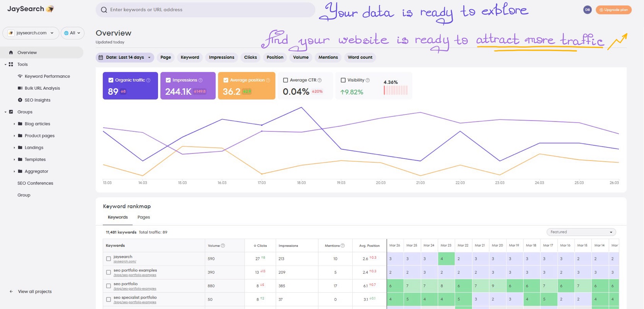Enable the Average CTR checkbox
Image resolution: width=644 pixels, height=309 pixels.
(285, 80)
